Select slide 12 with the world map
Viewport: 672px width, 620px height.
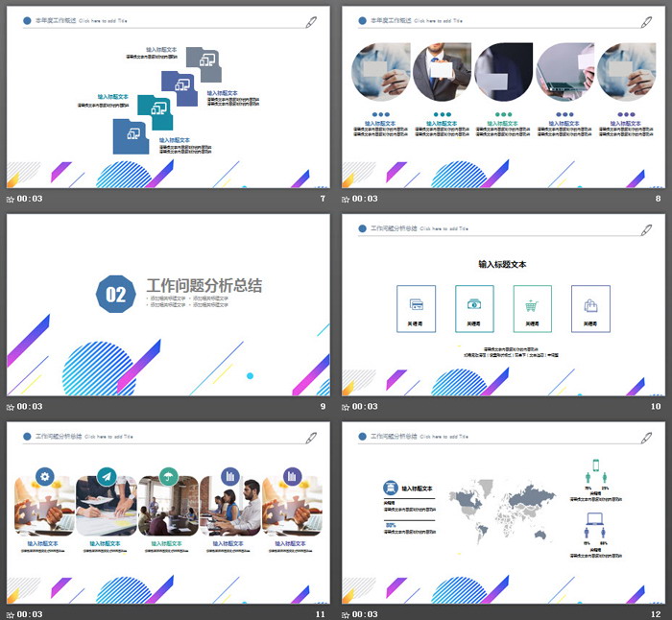pos(503,511)
